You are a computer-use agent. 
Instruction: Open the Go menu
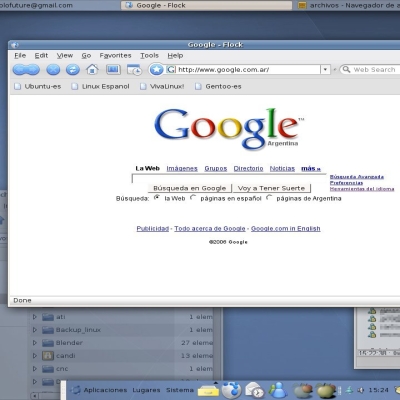[x=86, y=55]
